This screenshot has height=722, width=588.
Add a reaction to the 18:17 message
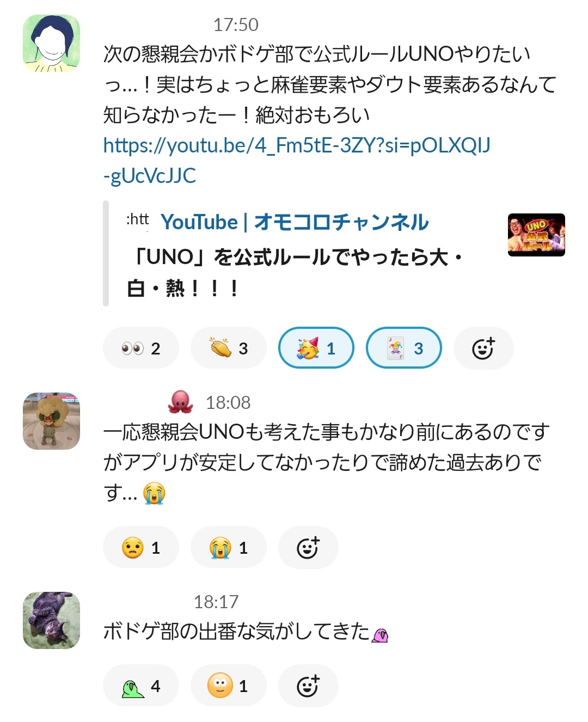(308, 686)
